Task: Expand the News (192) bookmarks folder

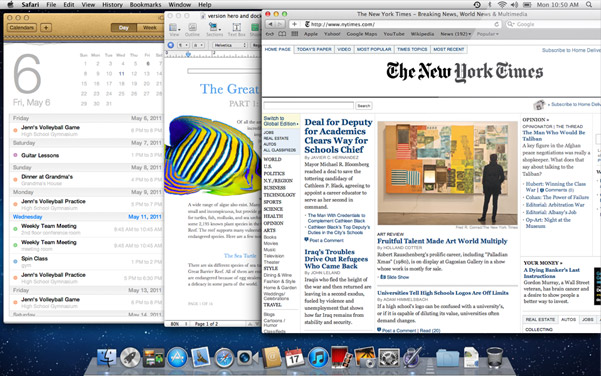Action: 455,34
